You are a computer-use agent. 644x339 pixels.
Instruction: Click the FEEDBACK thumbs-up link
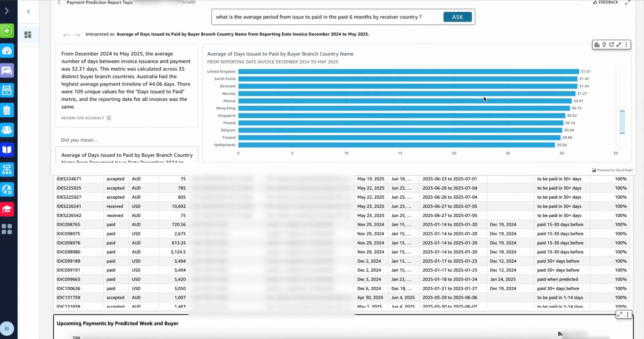click(x=605, y=2)
